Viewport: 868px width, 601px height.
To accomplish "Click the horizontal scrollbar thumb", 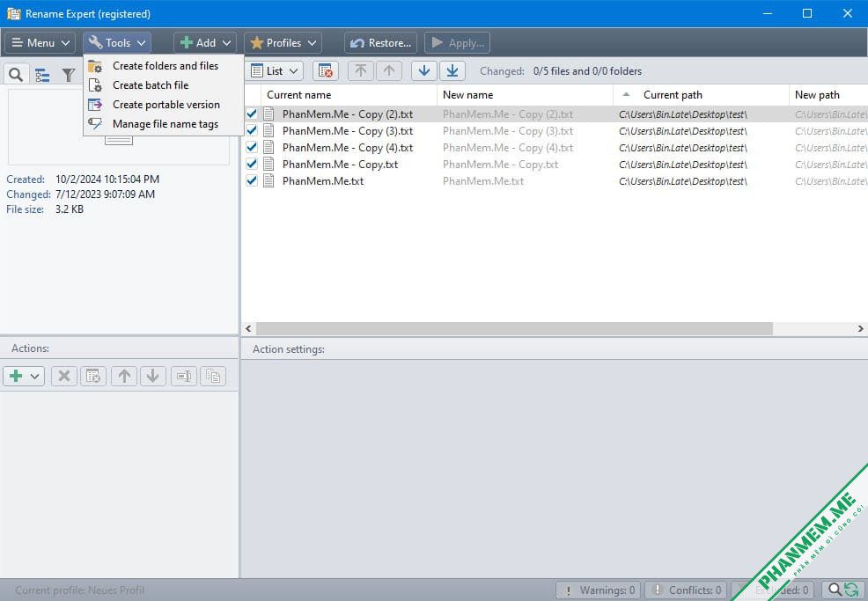I will (514, 329).
